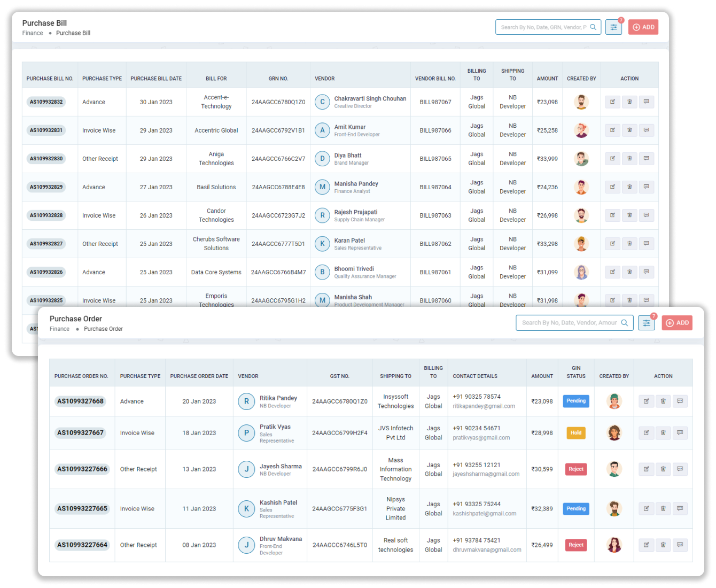
Task: Click search magnifier in Purchase Order search
Action: pos(624,323)
